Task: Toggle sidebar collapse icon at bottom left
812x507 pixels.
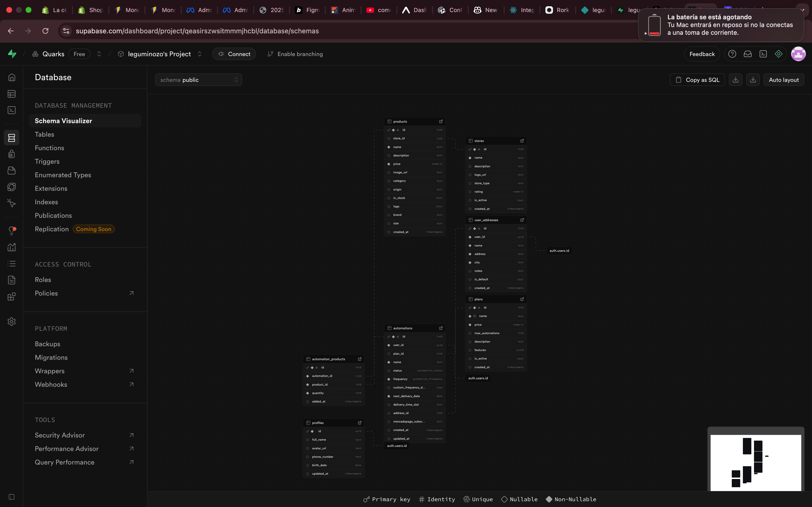Action: point(12,497)
